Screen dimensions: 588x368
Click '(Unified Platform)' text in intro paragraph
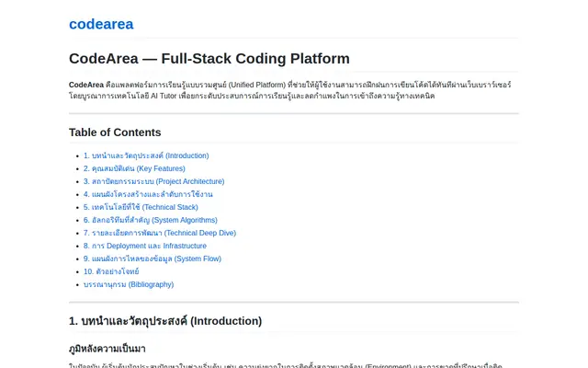(x=257, y=85)
